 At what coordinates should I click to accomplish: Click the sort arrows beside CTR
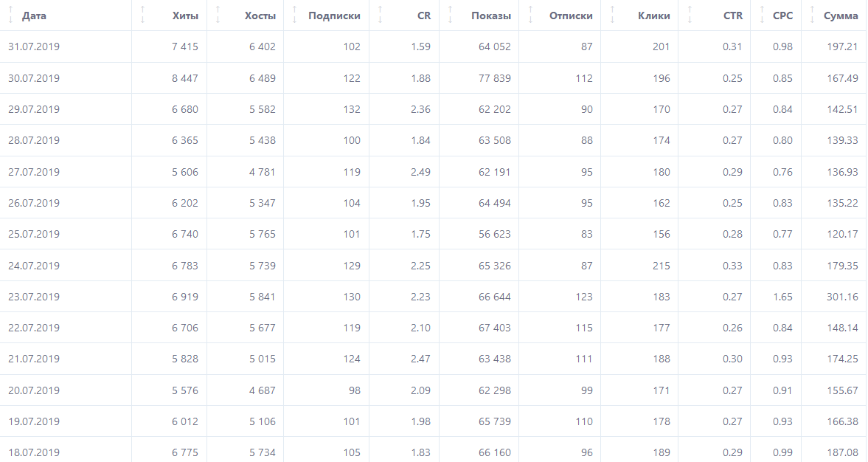tap(689, 15)
